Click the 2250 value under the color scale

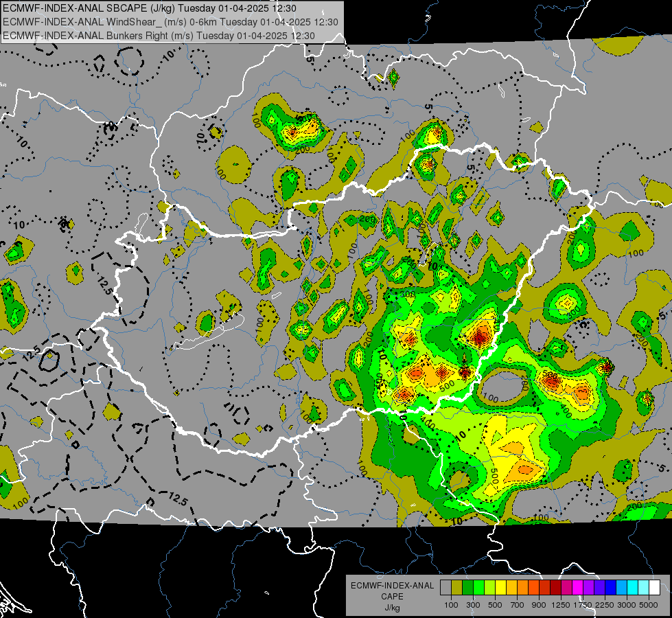pos(605,605)
